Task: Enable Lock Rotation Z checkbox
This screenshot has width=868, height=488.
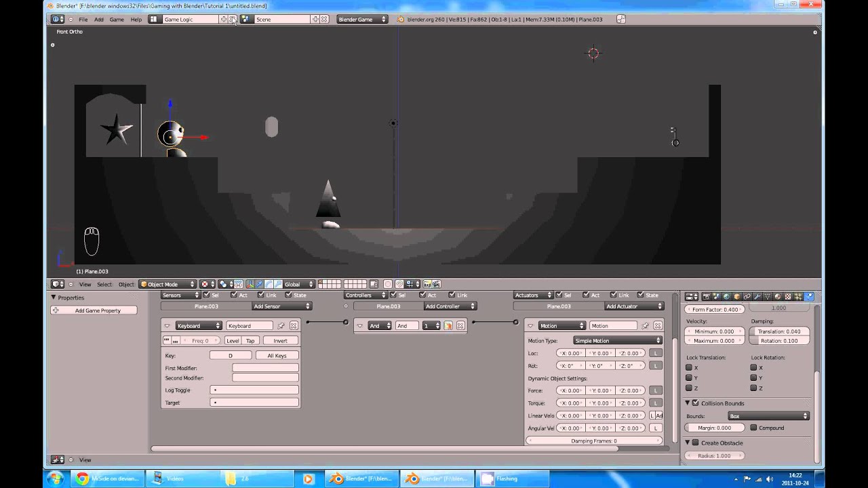Action: (x=753, y=388)
